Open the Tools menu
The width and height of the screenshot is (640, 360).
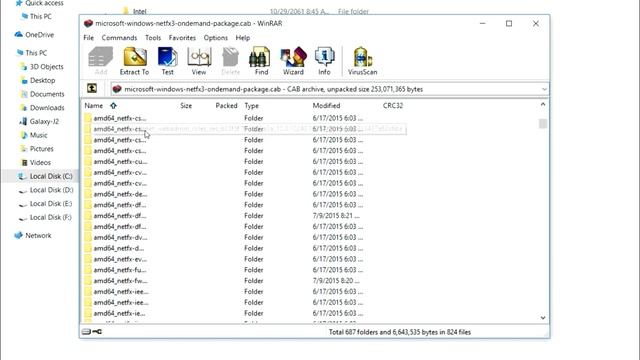coord(153,38)
